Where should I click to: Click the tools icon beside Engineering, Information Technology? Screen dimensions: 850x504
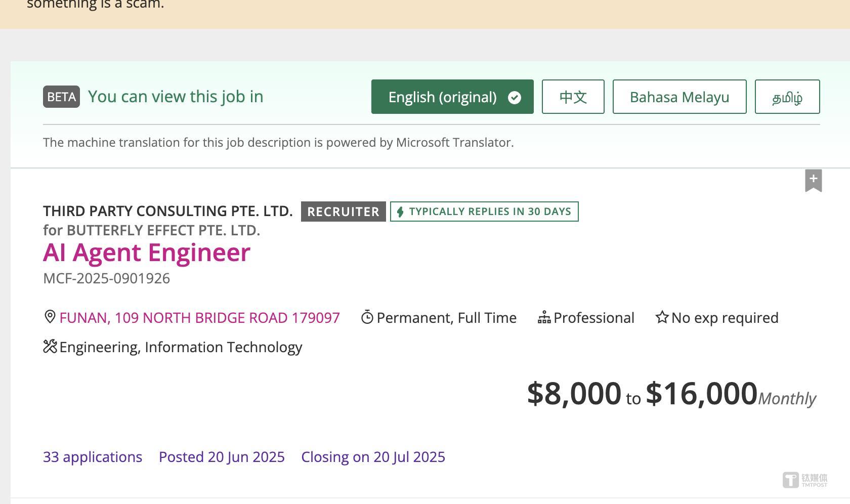click(x=50, y=347)
